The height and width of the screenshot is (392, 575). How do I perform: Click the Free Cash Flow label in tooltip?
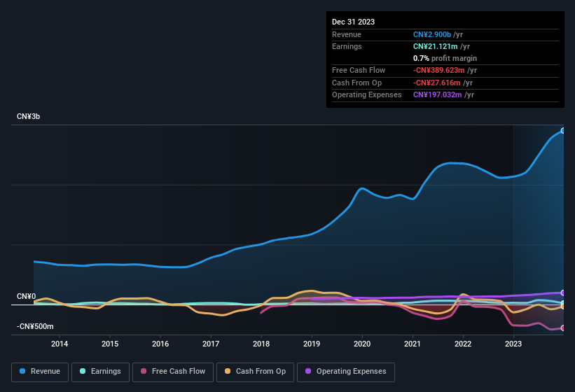click(x=359, y=70)
